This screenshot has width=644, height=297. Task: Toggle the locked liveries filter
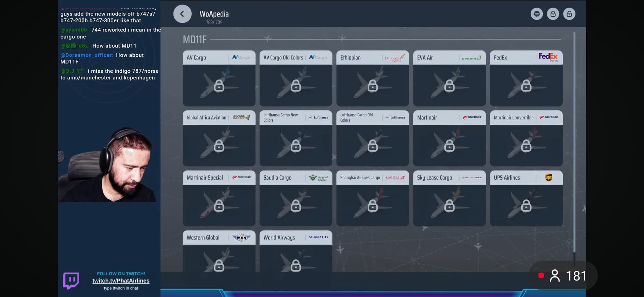pyautogui.click(x=553, y=14)
